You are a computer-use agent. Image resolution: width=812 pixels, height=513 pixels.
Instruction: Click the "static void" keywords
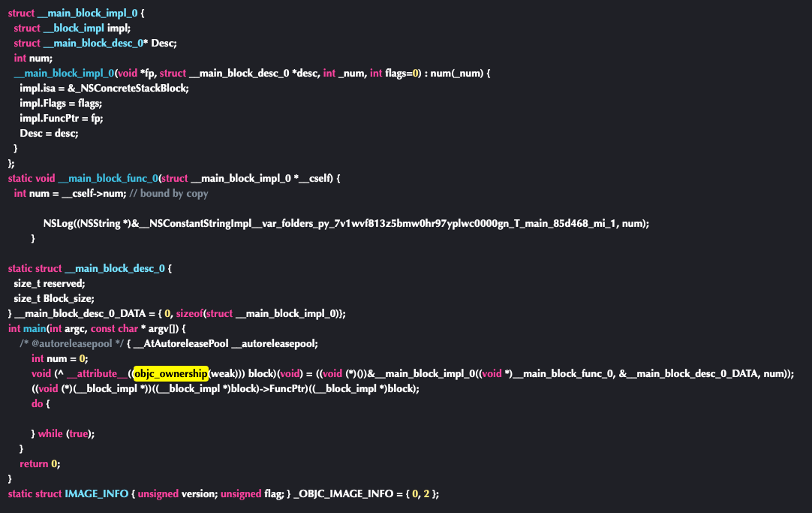[x=31, y=178]
